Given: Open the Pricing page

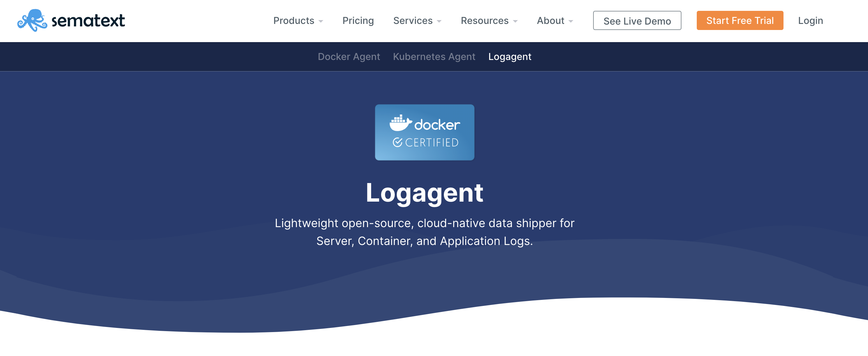Looking at the screenshot, I should 358,20.
